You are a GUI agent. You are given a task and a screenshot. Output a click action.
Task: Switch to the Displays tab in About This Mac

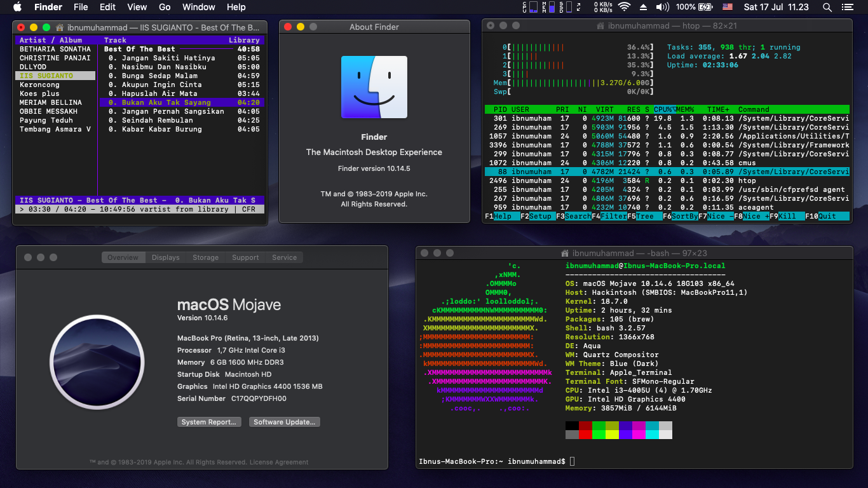tap(165, 257)
